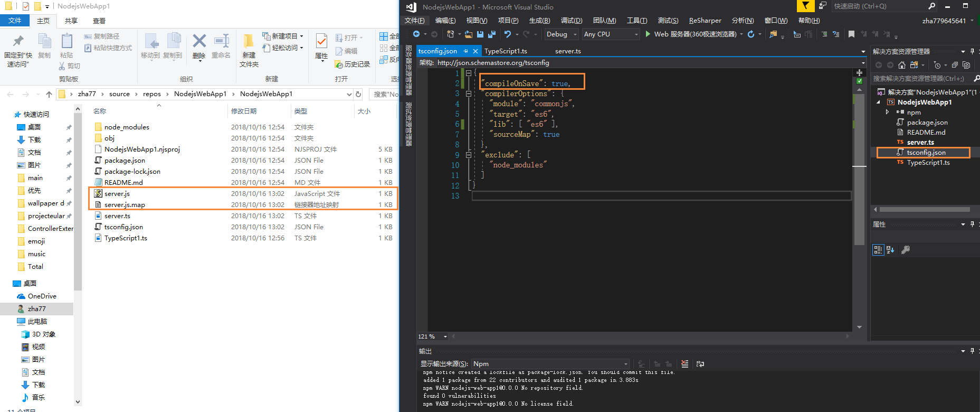980x412 pixels.
Task: Click the bookmark toggle icon in Visual Studio toolbar
Action: 851,34
